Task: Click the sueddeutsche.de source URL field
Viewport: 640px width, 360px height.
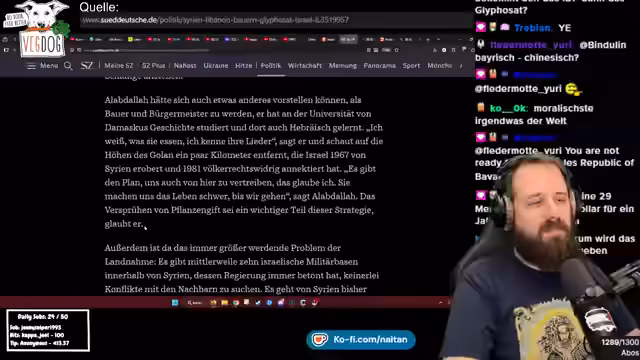Action: [276, 20]
